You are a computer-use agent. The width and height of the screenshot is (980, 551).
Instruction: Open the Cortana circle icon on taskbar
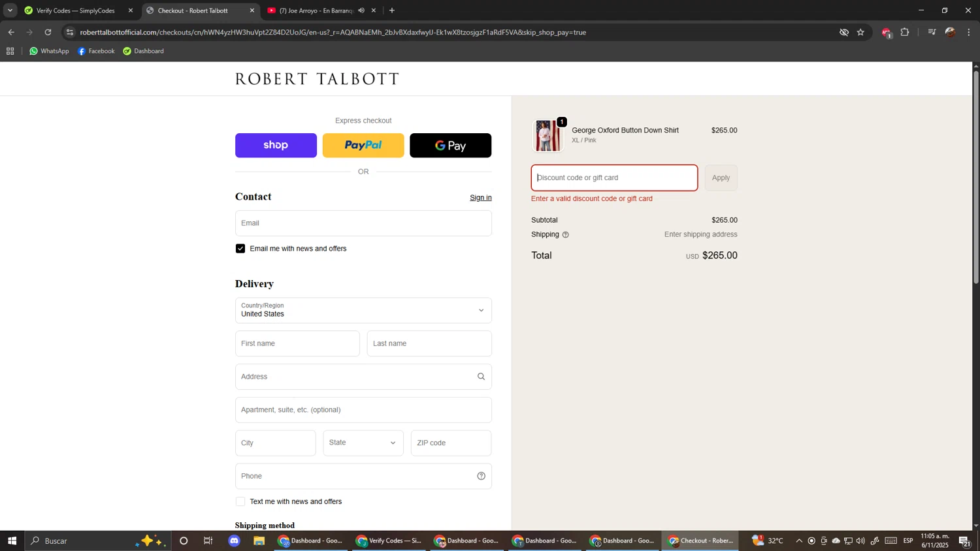click(x=184, y=541)
